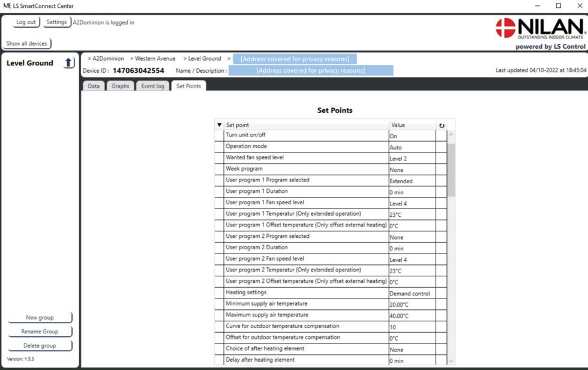Viewport: 588px width, 370px height.
Task: Click scrollbar up arrow in set points table
Action: (451, 135)
